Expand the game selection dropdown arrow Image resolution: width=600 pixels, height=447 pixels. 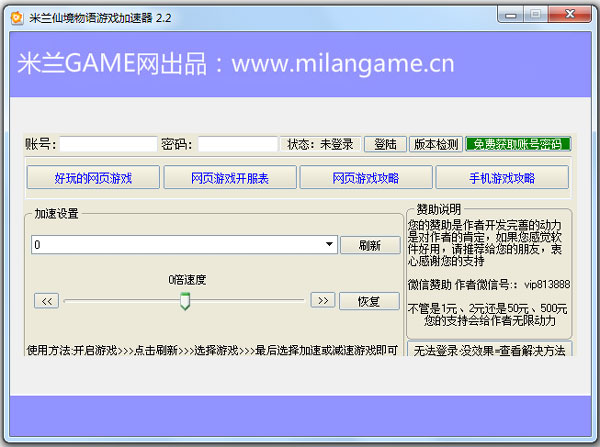click(329, 245)
